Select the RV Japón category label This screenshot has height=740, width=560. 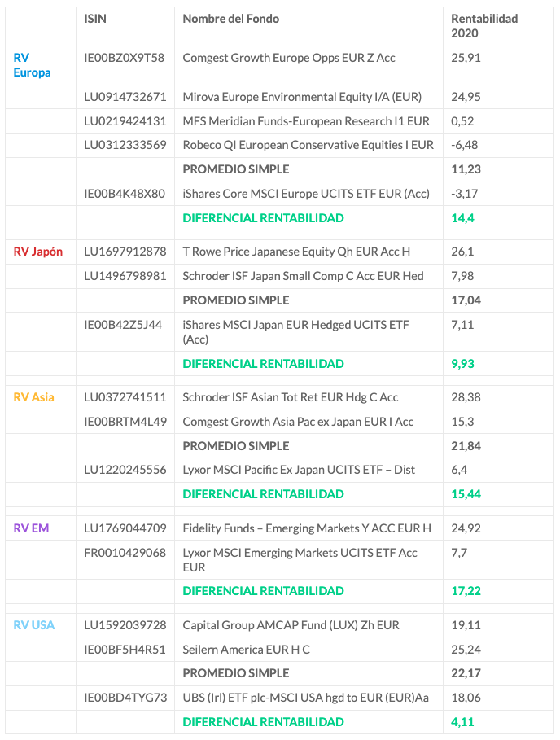[37, 252]
